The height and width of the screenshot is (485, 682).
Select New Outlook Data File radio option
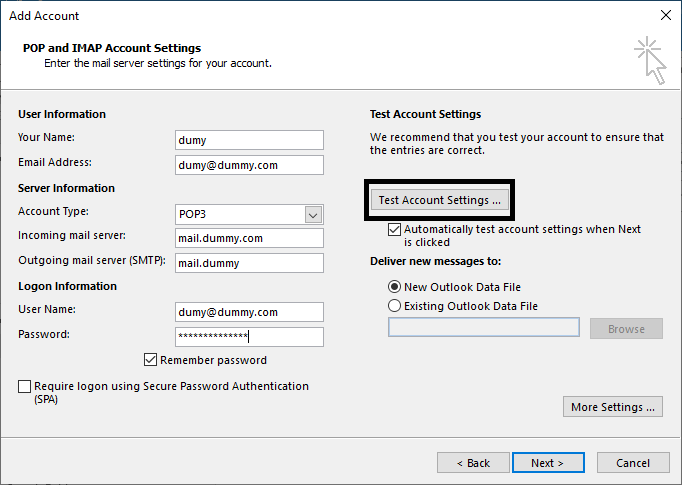pyautogui.click(x=394, y=287)
